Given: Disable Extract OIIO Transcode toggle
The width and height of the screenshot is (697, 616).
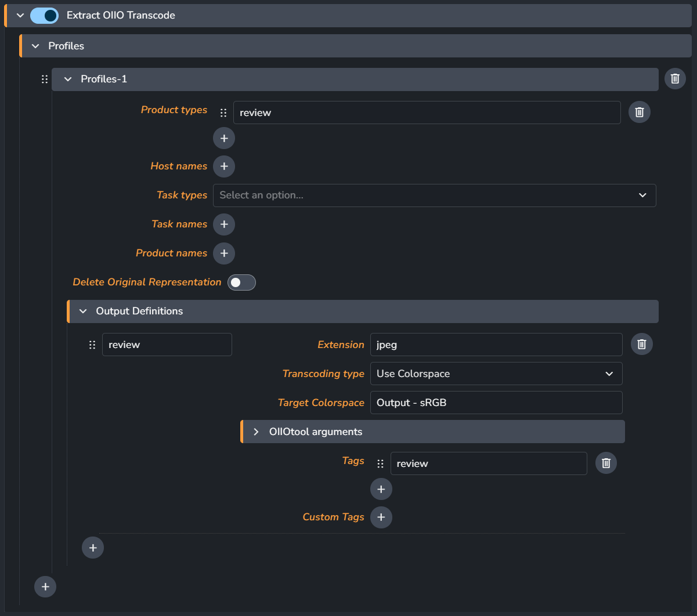Looking at the screenshot, I should tap(45, 16).
